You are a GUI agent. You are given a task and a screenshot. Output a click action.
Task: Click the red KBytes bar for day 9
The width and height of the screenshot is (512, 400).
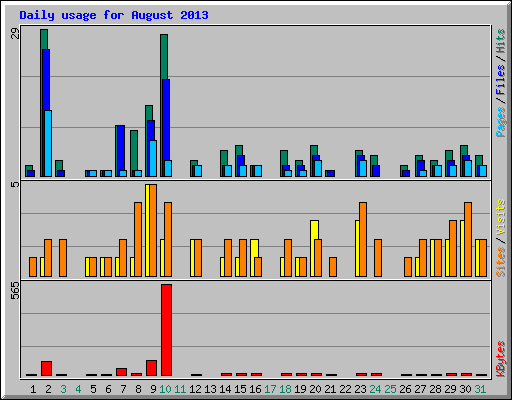pyautogui.click(x=151, y=368)
